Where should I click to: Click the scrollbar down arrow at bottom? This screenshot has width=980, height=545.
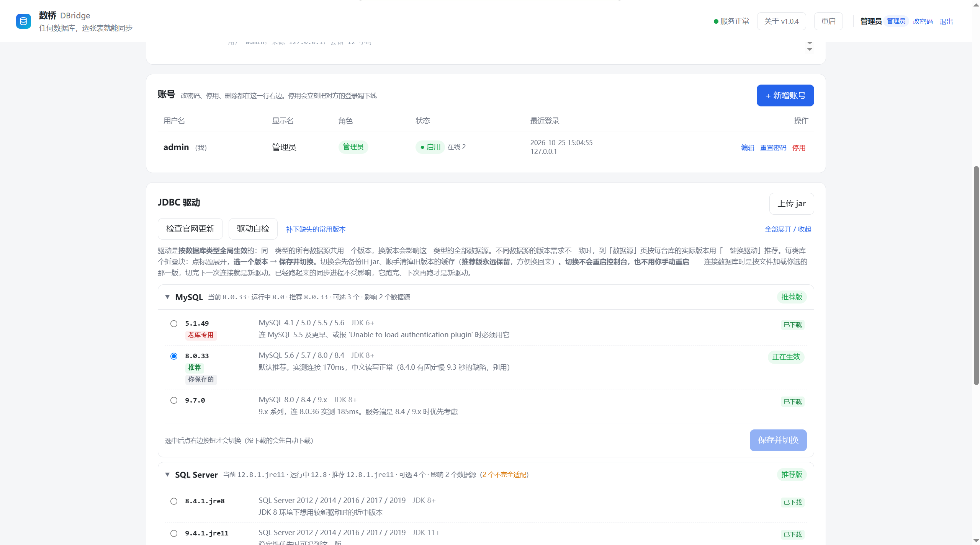click(976, 541)
